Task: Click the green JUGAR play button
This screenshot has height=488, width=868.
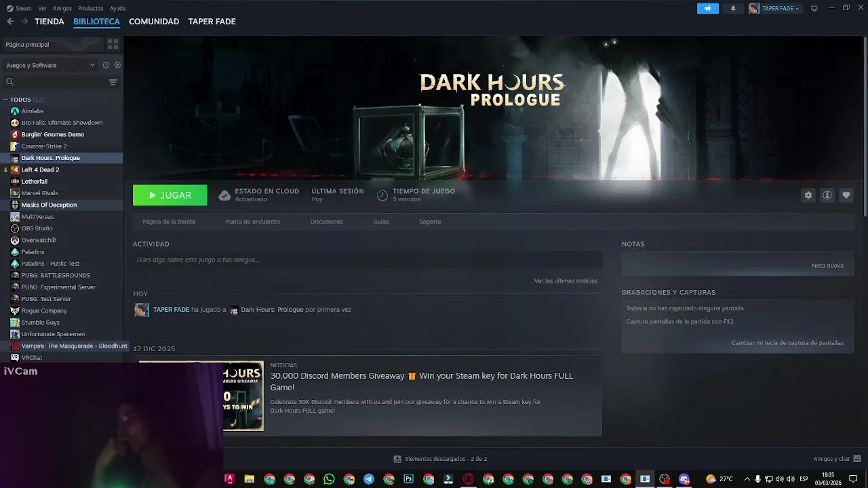Action: click(170, 195)
